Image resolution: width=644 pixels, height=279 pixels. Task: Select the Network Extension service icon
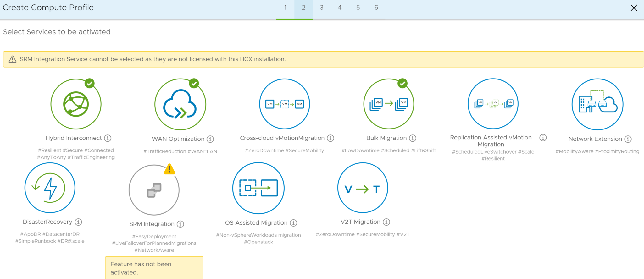point(597,104)
